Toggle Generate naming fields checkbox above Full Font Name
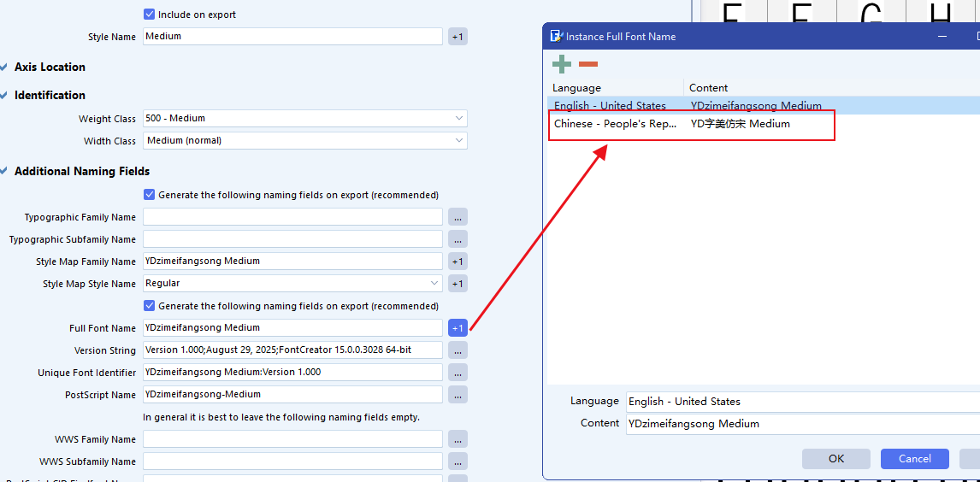The height and width of the screenshot is (482, 980). coord(150,306)
